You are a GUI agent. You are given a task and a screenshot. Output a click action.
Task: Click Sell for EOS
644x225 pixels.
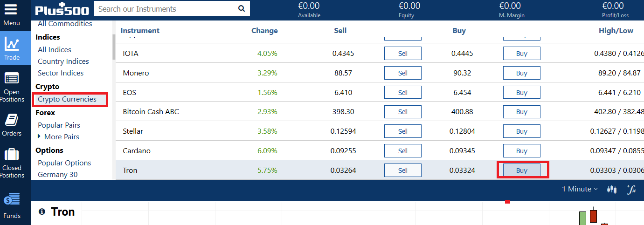pos(403,93)
